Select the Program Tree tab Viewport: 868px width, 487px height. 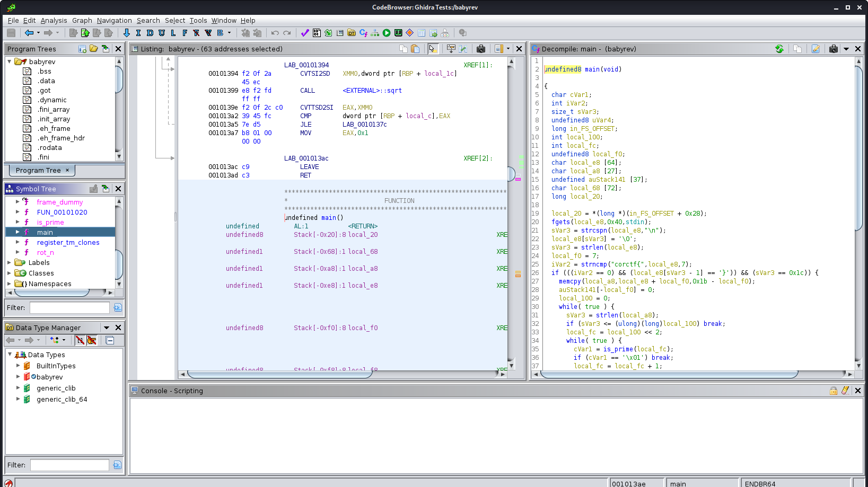[42, 170]
